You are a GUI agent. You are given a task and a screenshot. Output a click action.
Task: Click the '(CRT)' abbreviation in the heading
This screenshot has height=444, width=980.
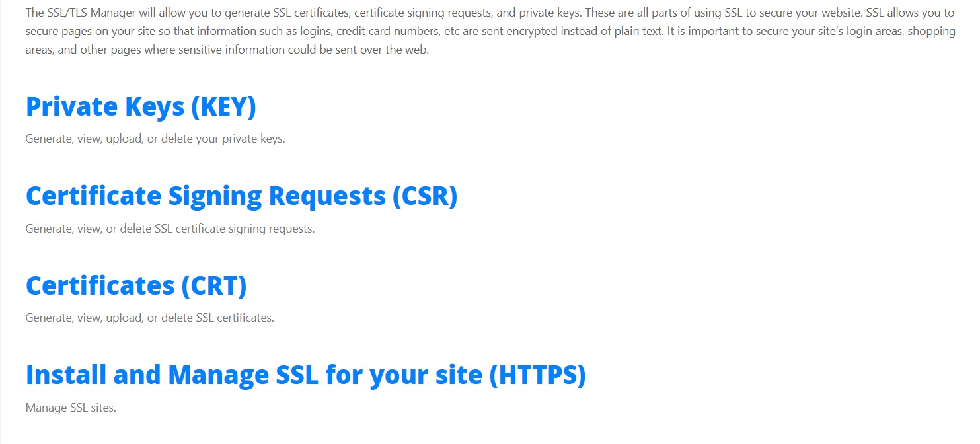click(x=214, y=285)
